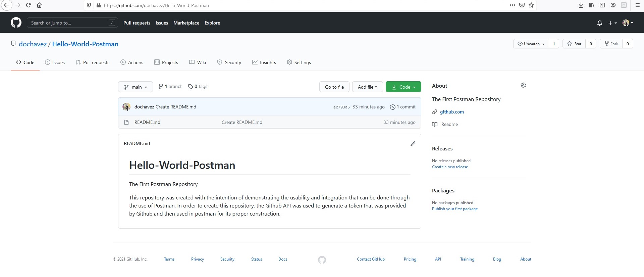
Task: Open the Wiki tab
Action: [198, 62]
